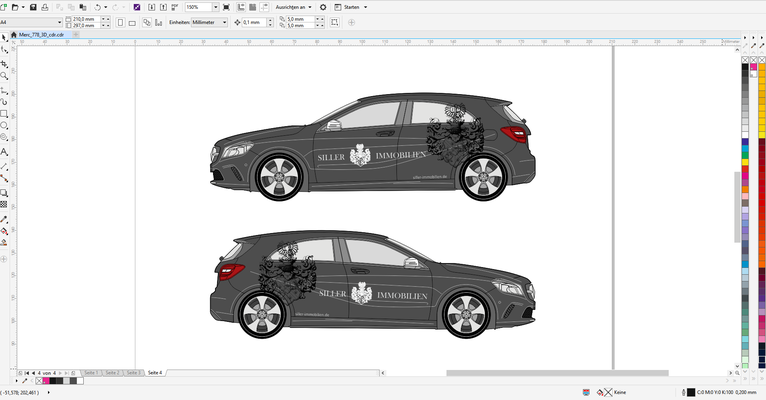Open the Merc_778_3D_cdr.cdr document tab
Screen dimensions: 766x400
(42, 35)
